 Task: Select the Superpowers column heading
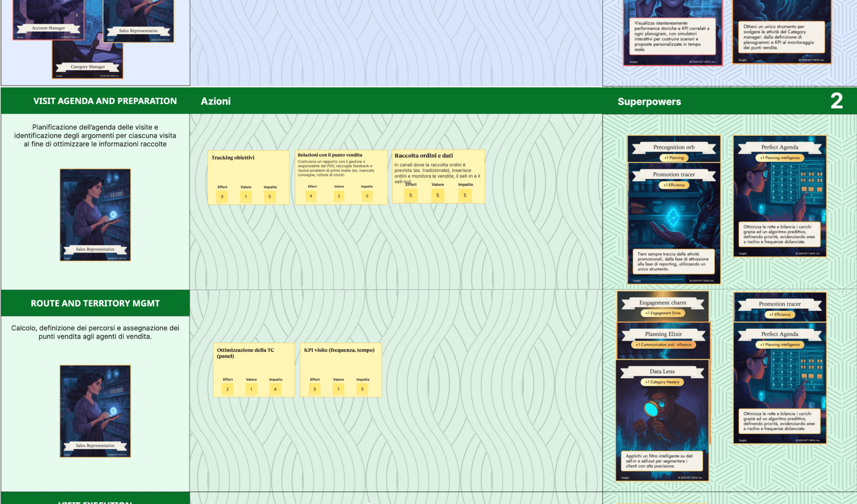pos(649,102)
